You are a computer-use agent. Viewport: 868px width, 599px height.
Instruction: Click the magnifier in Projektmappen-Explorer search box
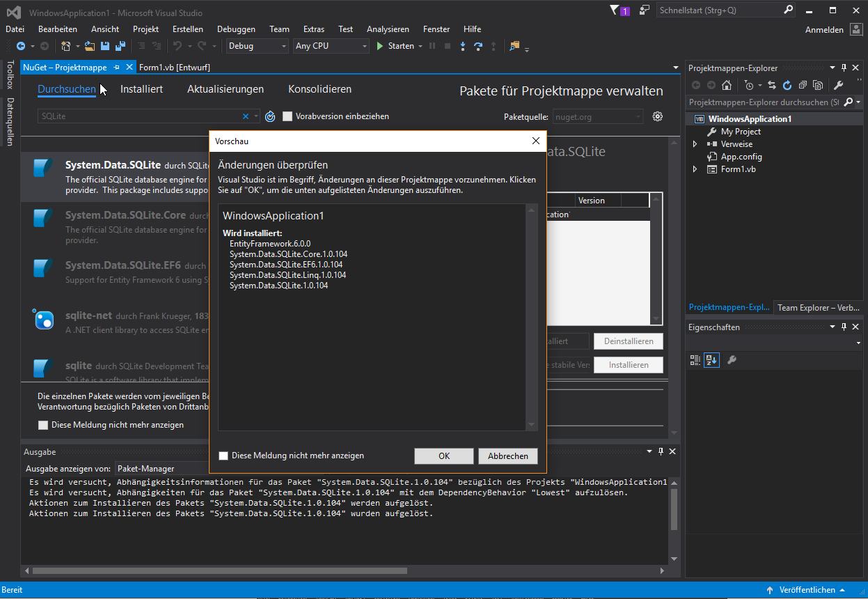(x=849, y=102)
